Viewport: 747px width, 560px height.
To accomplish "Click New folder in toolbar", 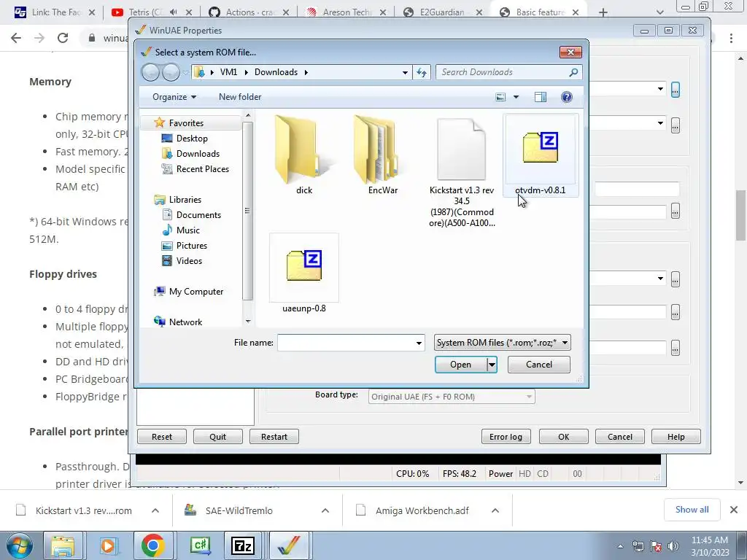I will tap(240, 97).
